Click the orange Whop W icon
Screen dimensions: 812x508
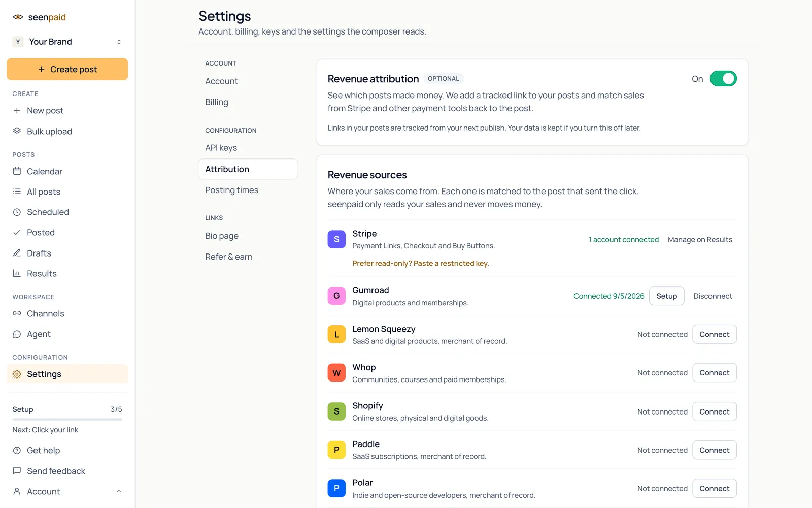pyautogui.click(x=336, y=373)
